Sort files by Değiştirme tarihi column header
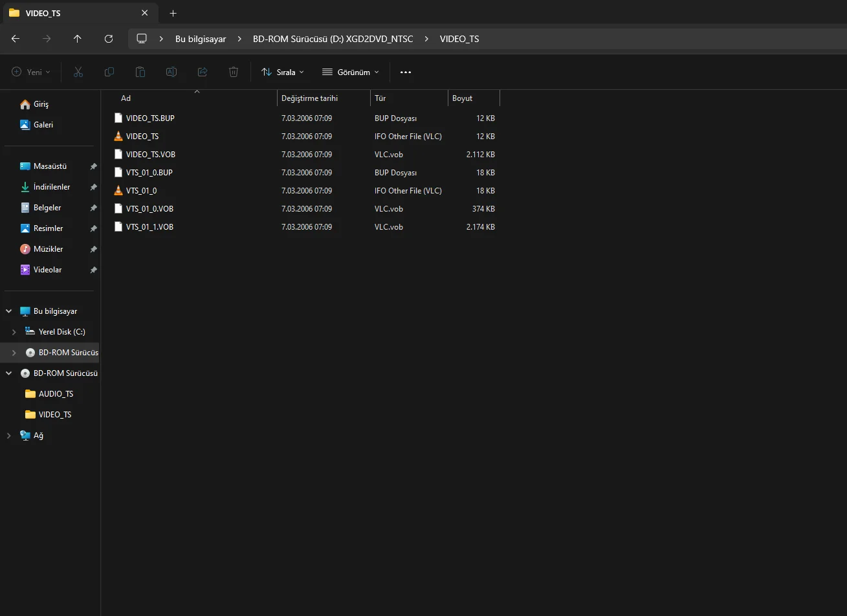847x616 pixels. pyautogui.click(x=309, y=98)
